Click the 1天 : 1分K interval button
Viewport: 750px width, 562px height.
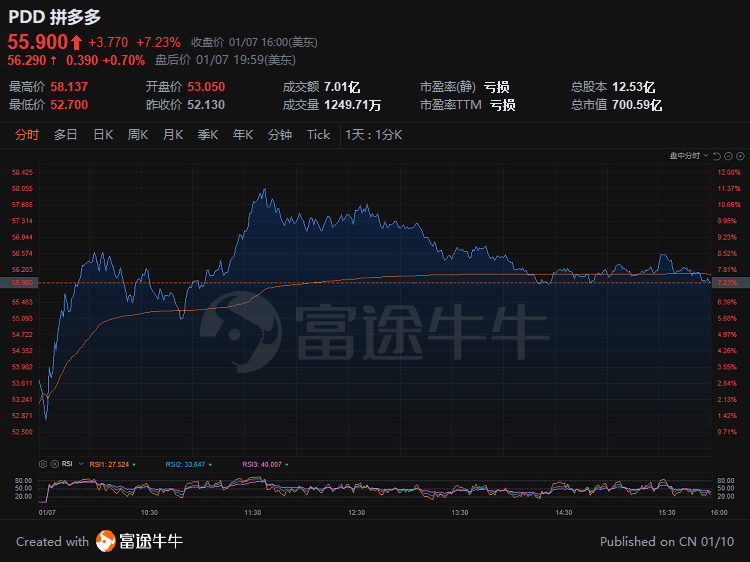(x=373, y=135)
